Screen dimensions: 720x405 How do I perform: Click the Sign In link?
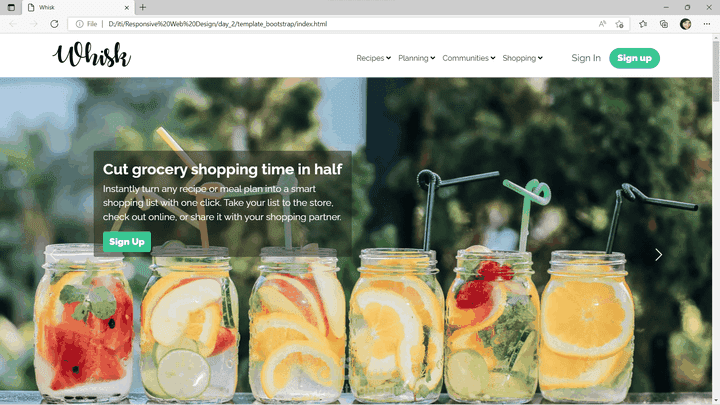(586, 58)
